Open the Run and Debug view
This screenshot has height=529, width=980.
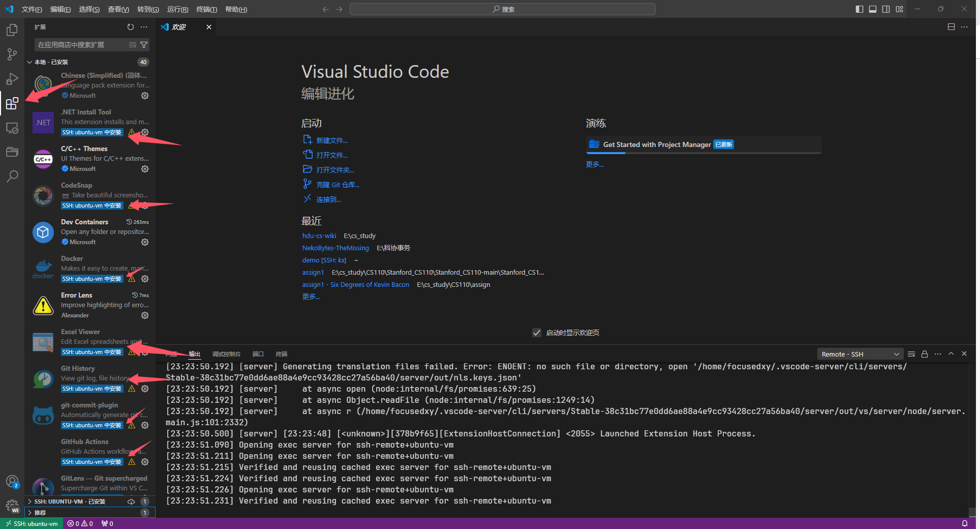12,79
